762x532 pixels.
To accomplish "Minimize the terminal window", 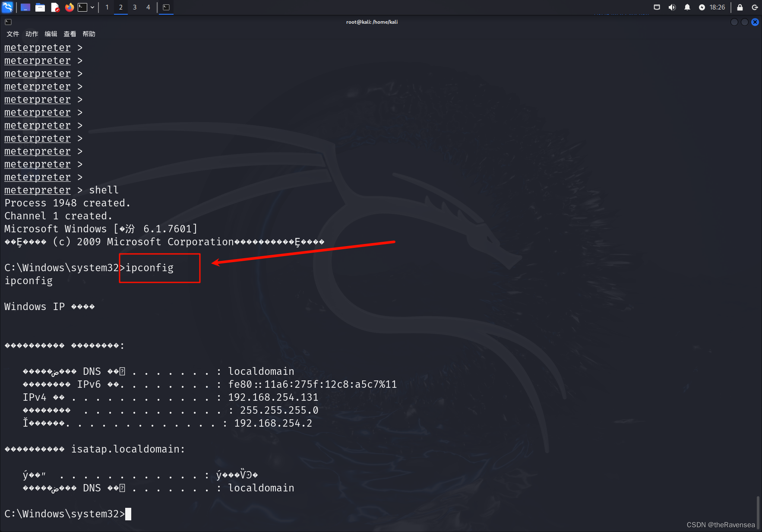I will 734,22.
